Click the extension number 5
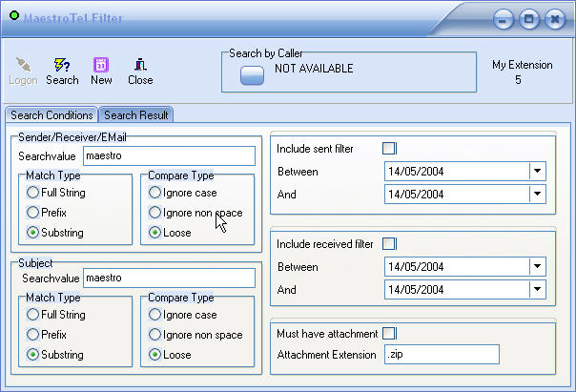576x392 pixels. click(x=518, y=80)
